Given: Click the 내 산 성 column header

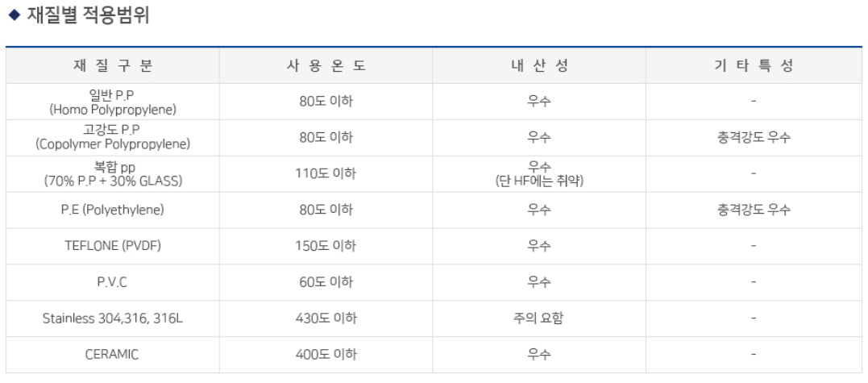Looking at the screenshot, I should pyautogui.click(x=538, y=66).
